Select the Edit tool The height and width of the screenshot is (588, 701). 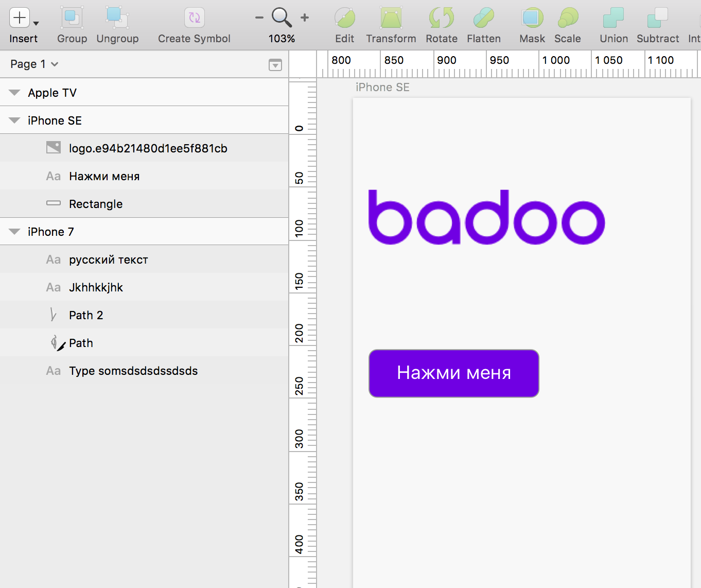click(x=345, y=18)
